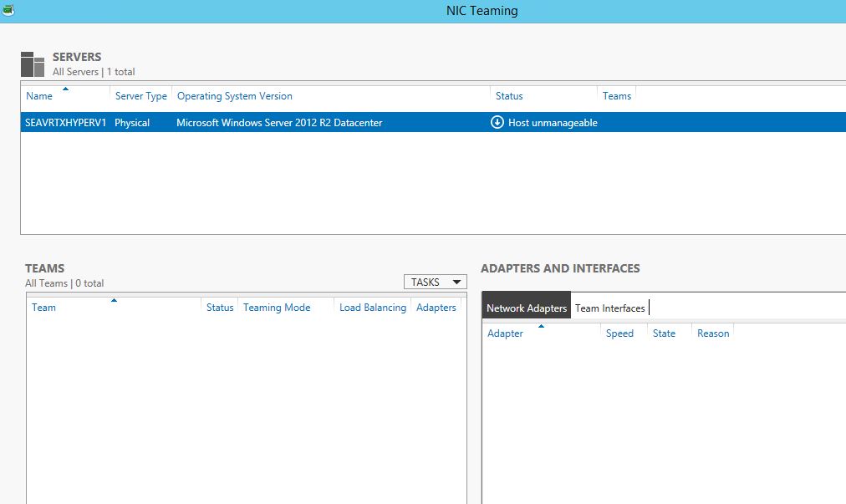This screenshot has height=504, width=846.
Task: Sort adapters by Reason column
Action: pos(713,333)
